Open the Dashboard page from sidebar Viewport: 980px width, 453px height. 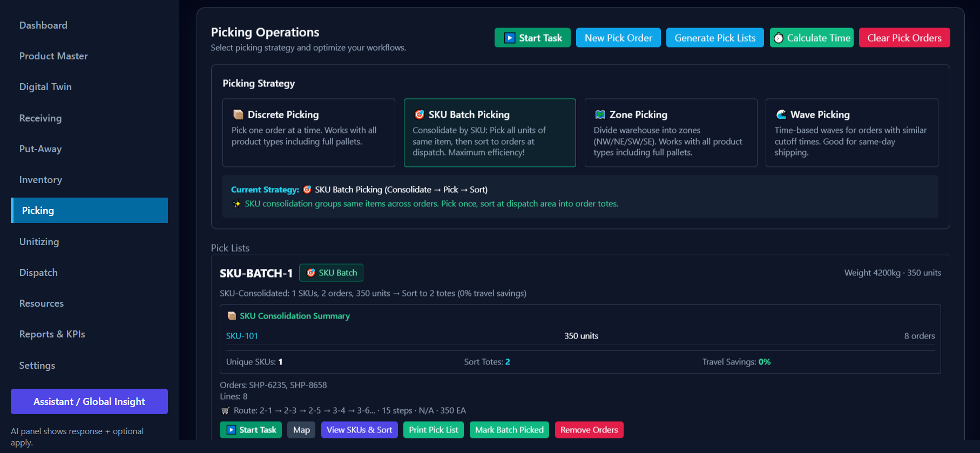pos(43,25)
